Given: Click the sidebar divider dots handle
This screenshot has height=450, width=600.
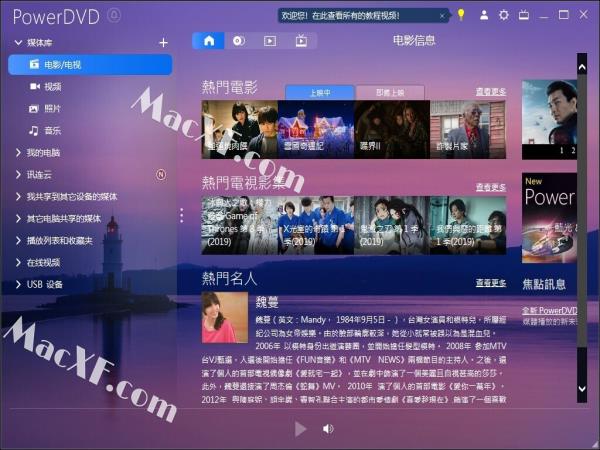Looking at the screenshot, I should pos(182,215).
